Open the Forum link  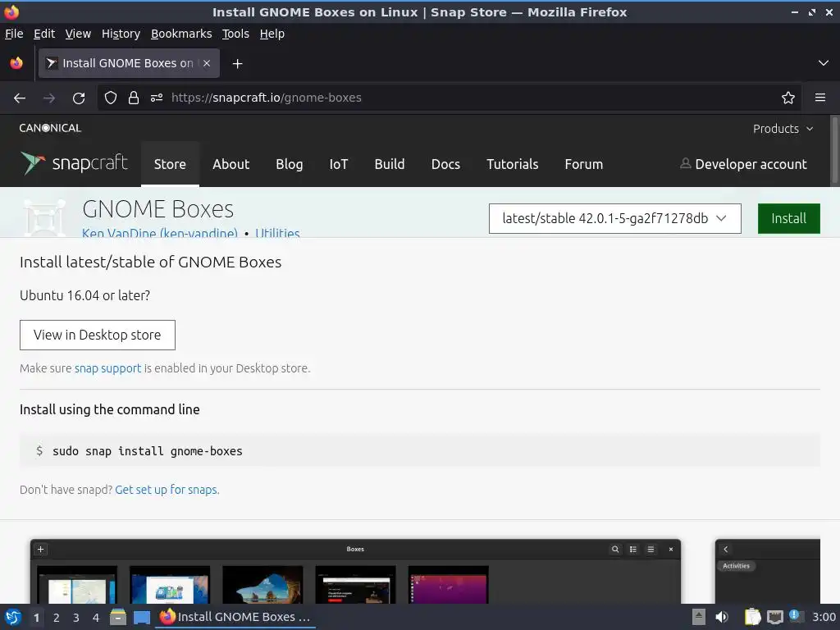pos(584,164)
